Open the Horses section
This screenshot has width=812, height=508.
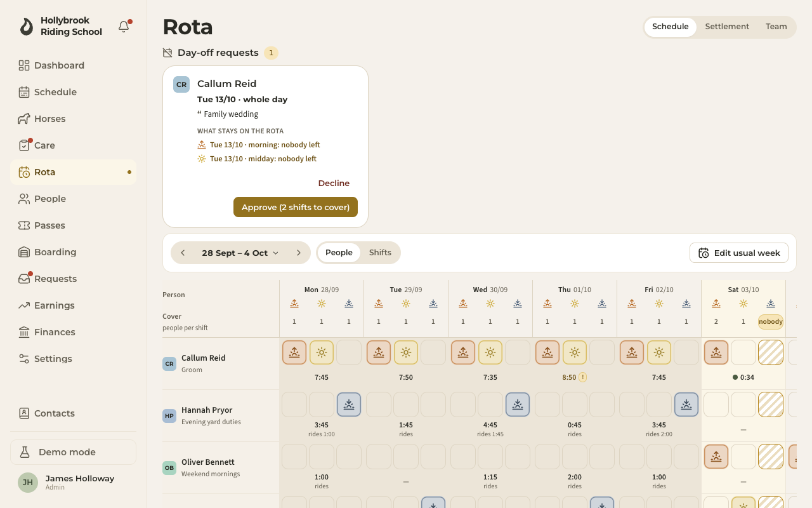(73, 119)
